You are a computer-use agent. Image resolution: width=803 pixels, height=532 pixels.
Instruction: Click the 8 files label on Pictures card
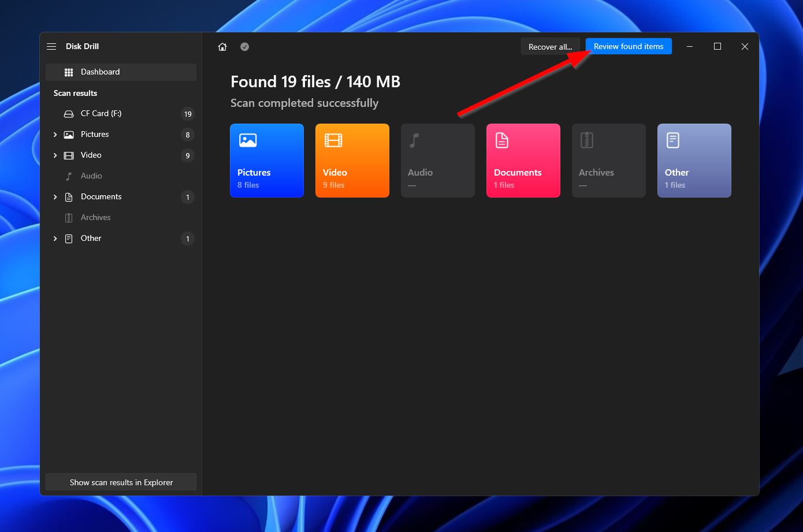pos(248,185)
